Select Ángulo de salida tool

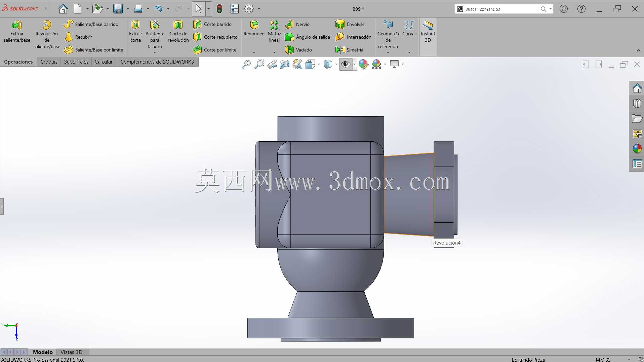point(308,37)
